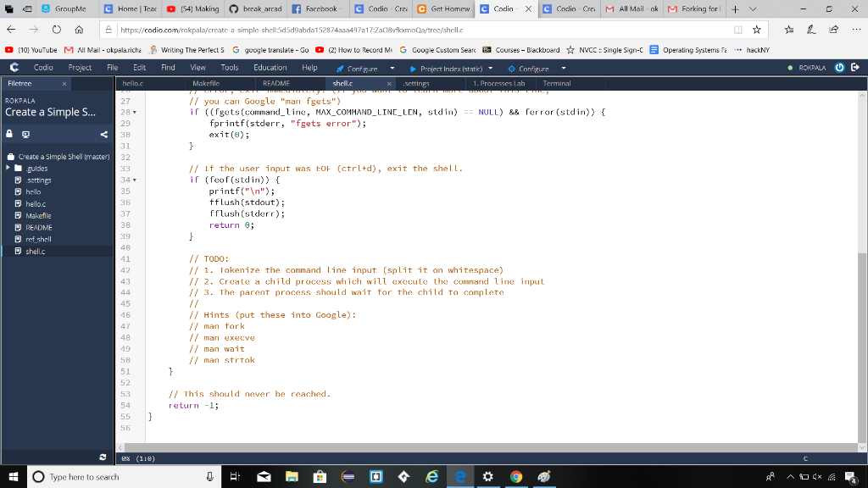Switch to the Makefile editor tab
The height and width of the screenshot is (488, 868).
click(x=206, y=84)
